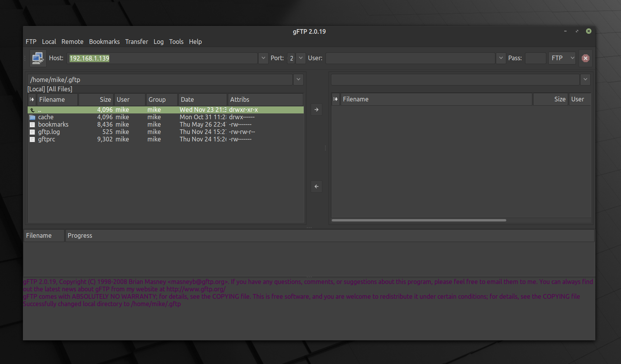
Task: Open the Tools menu
Action: coord(176,42)
